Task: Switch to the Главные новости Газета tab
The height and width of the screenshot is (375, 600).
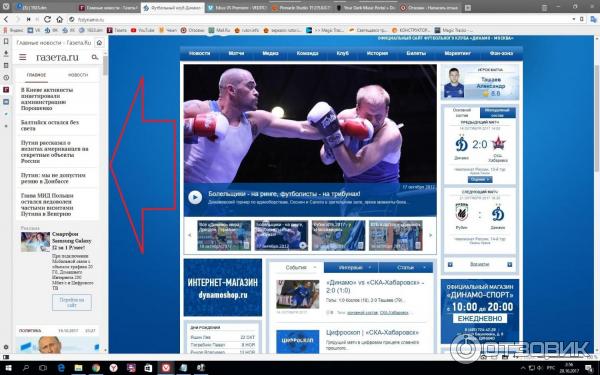Action: click(x=108, y=8)
